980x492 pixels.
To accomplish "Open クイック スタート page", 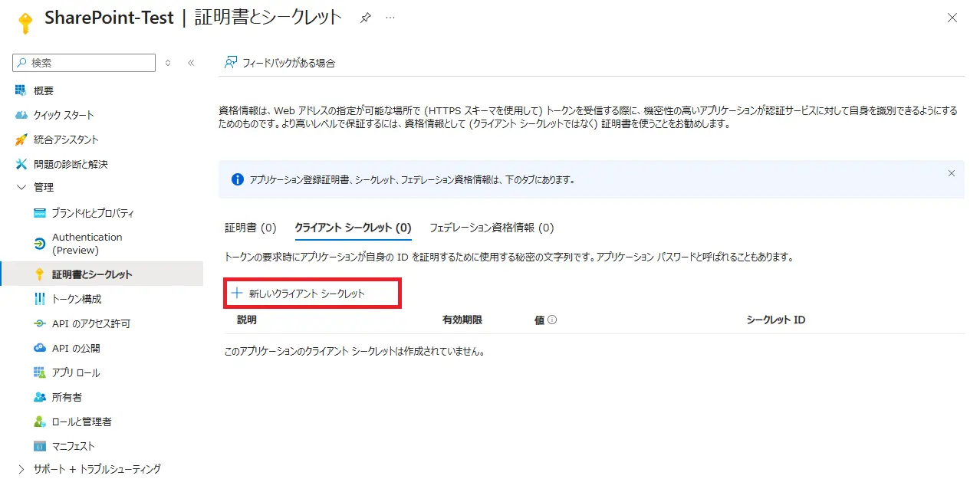I will click(x=64, y=115).
